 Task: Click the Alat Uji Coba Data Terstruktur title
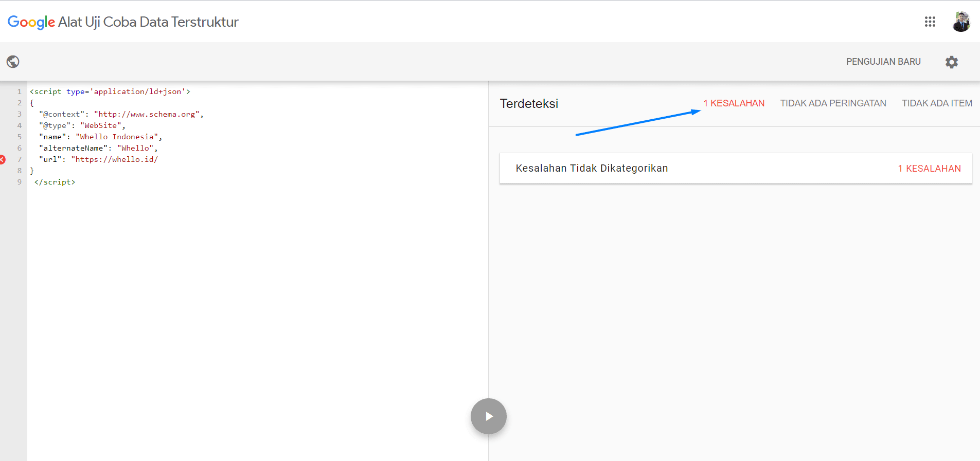click(x=148, y=22)
